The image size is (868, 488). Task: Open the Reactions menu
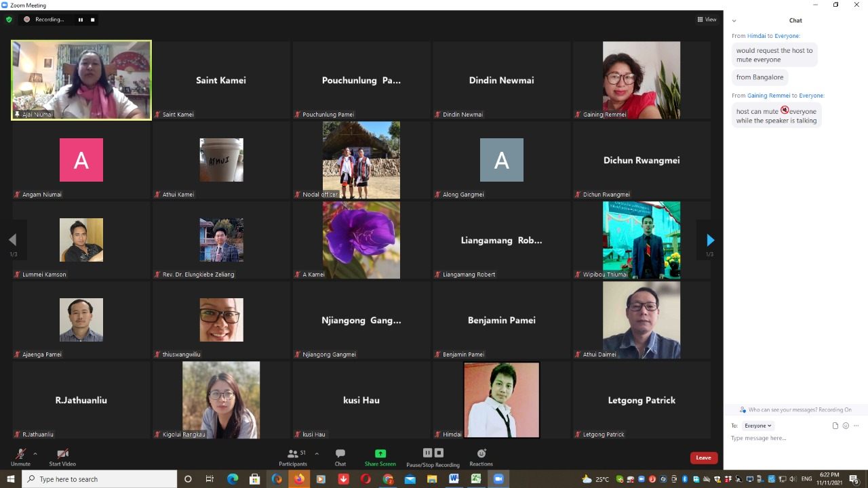click(481, 457)
